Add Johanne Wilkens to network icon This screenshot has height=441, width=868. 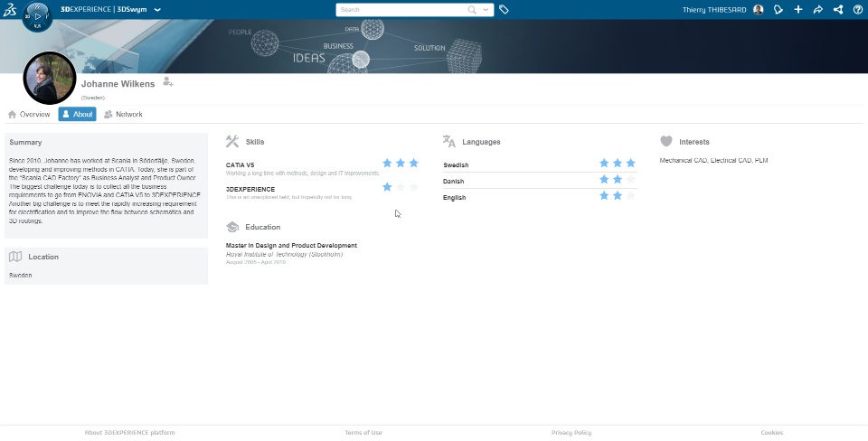point(168,82)
